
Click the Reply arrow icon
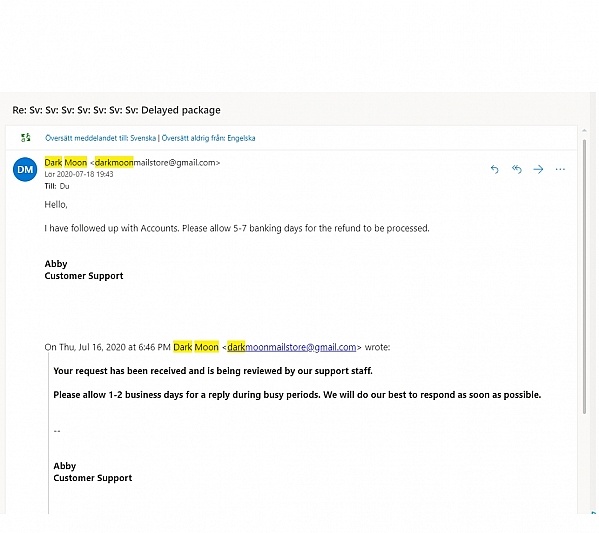pyautogui.click(x=494, y=169)
